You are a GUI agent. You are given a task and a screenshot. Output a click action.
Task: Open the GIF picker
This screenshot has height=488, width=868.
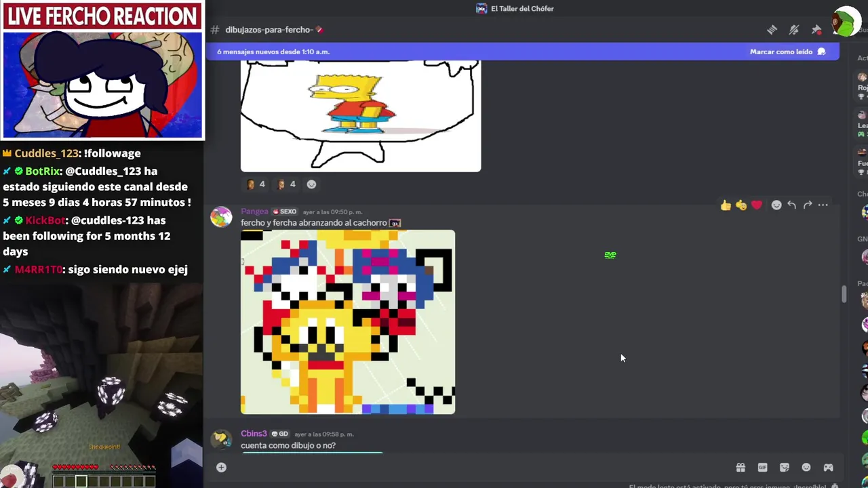click(x=762, y=467)
